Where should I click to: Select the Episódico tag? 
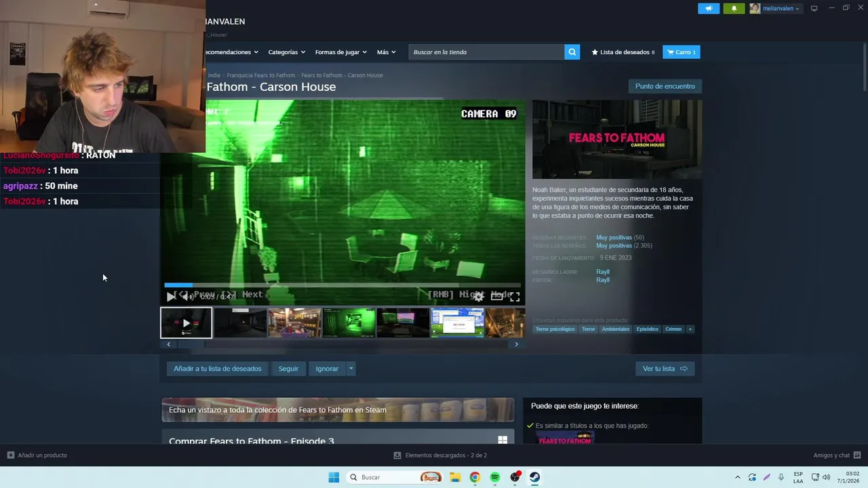coord(647,329)
